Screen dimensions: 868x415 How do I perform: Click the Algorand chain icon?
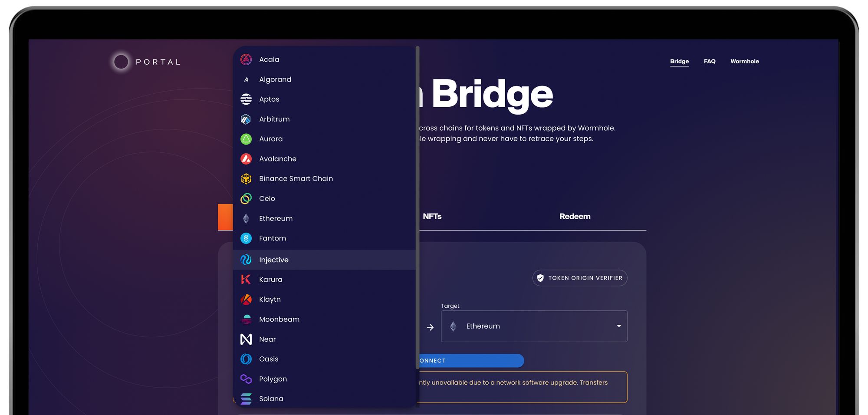pos(246,79)
